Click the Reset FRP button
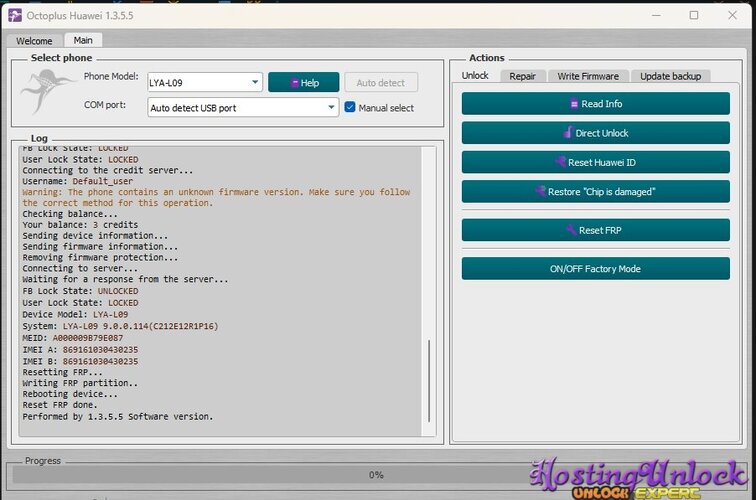The image size is (756, 500). point(595,230)
